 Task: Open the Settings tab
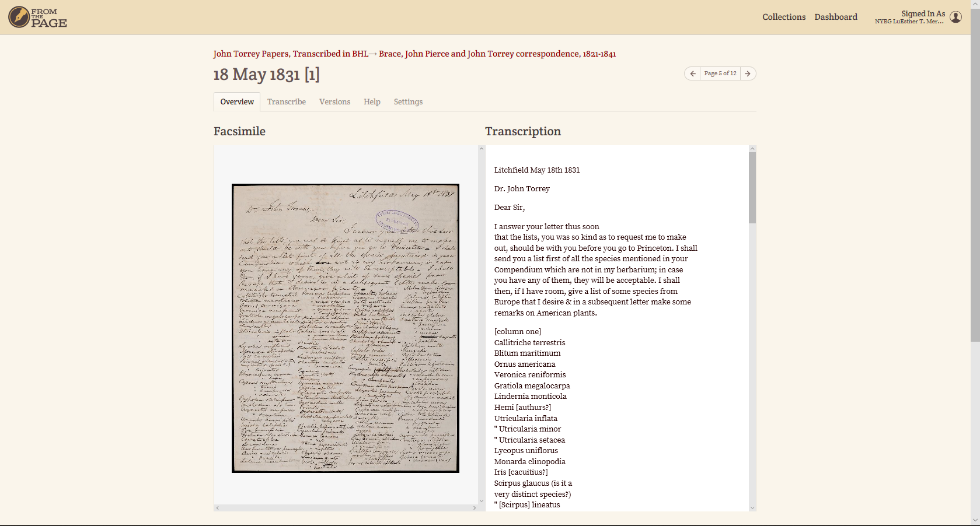point(408,101)
